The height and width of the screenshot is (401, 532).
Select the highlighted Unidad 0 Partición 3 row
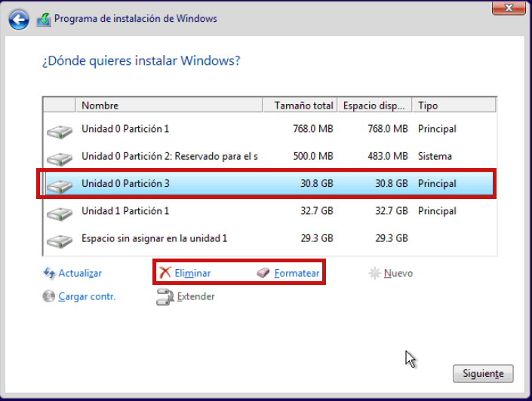click(x=270, y=184)
